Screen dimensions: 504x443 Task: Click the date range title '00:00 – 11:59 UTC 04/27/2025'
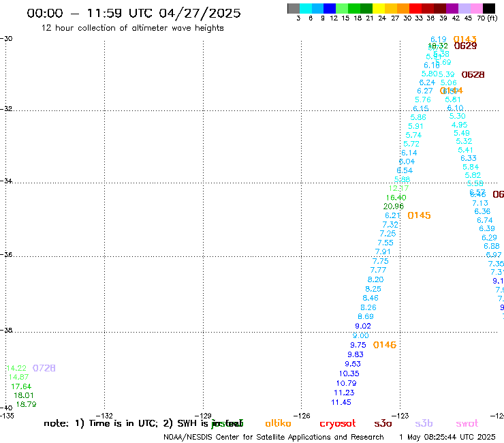click(133, 13)
